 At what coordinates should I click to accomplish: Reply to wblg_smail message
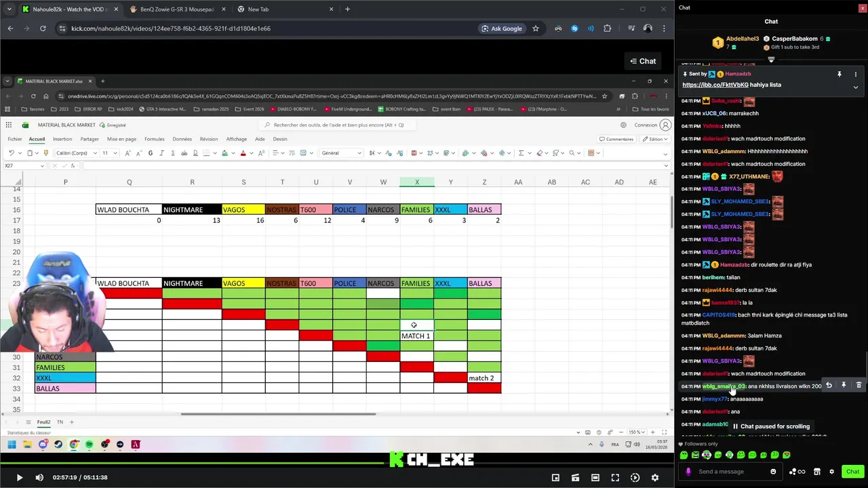[829, 385]
